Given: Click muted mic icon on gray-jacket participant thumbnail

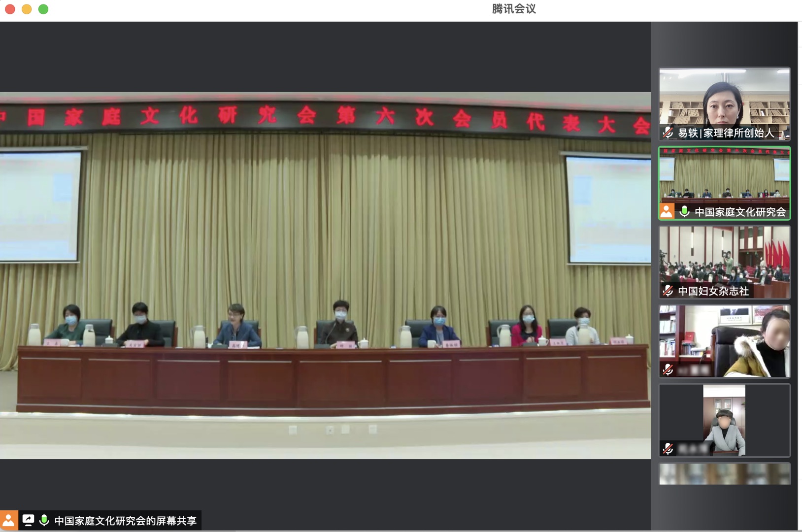Looking at the screenshot, I should 668,449.
